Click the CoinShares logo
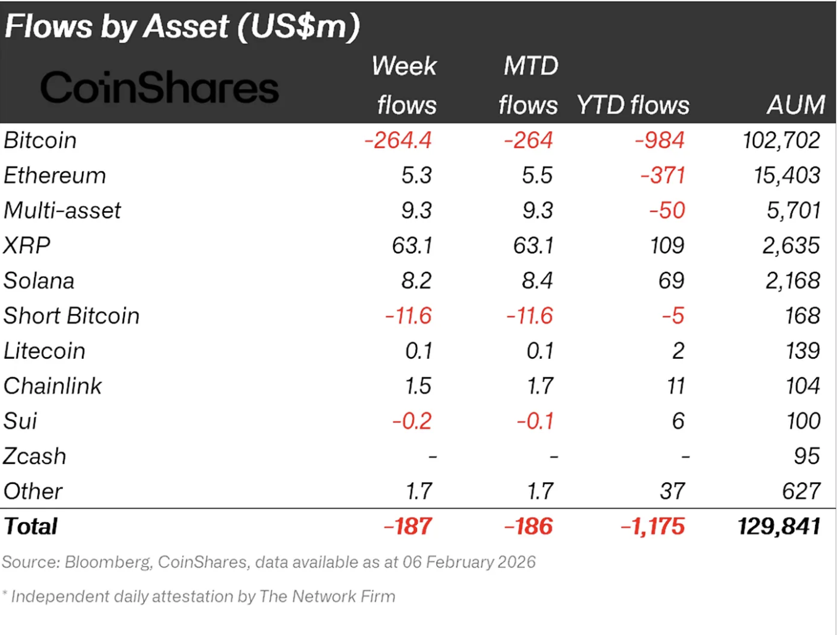Screen dimensions: 840x635 pyautogui.click(x=159, y=88)
